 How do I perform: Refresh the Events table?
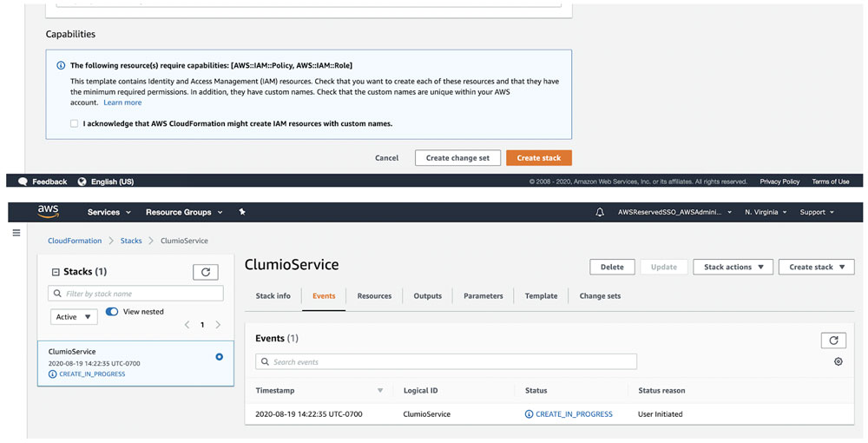[833, 340]
